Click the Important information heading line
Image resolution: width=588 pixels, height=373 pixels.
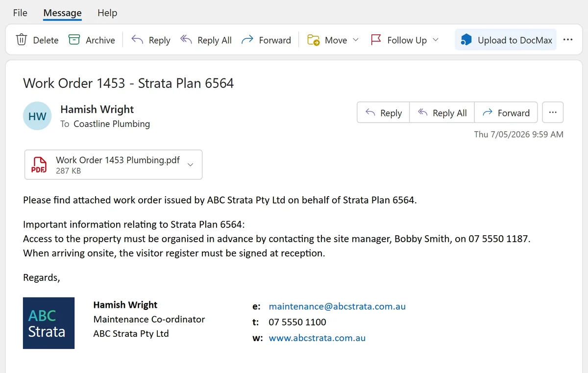pos(134,224)
